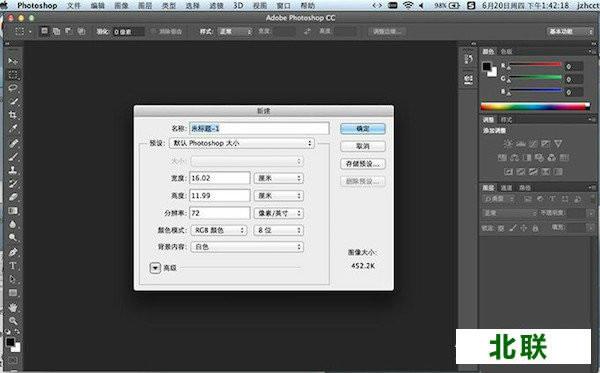600x373 pixels.
Task: Select the Eyedropper tool
Action: [13, 129]
